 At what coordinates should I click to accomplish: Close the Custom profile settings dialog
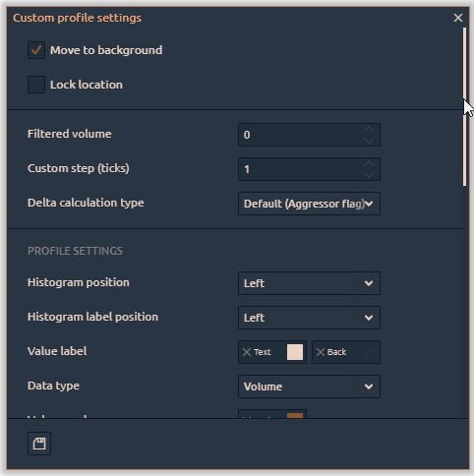(458, 18)
